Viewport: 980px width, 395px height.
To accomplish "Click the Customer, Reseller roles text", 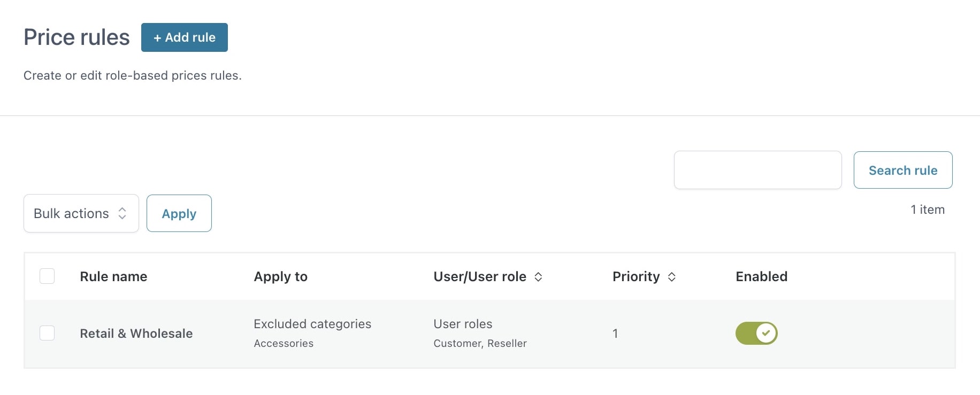I will point(480,343).
